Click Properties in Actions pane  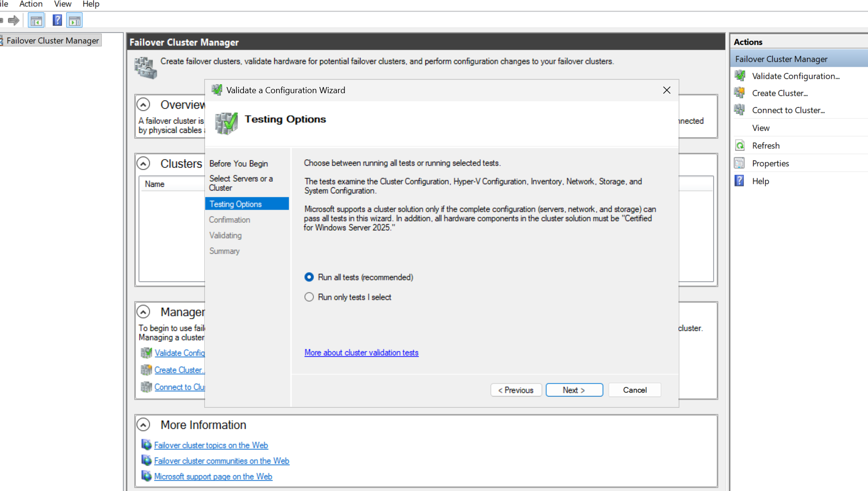click(770, 163)
